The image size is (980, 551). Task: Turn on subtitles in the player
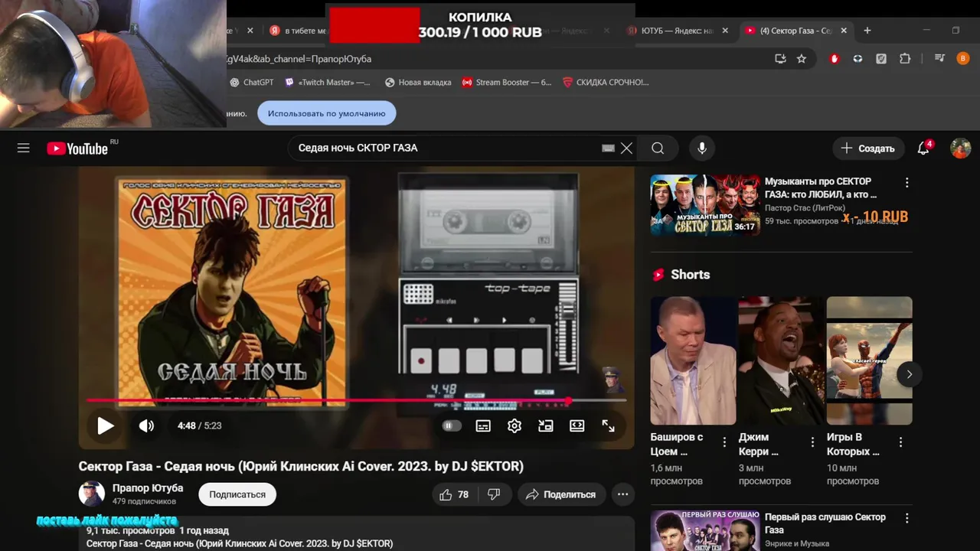(483, 425)
